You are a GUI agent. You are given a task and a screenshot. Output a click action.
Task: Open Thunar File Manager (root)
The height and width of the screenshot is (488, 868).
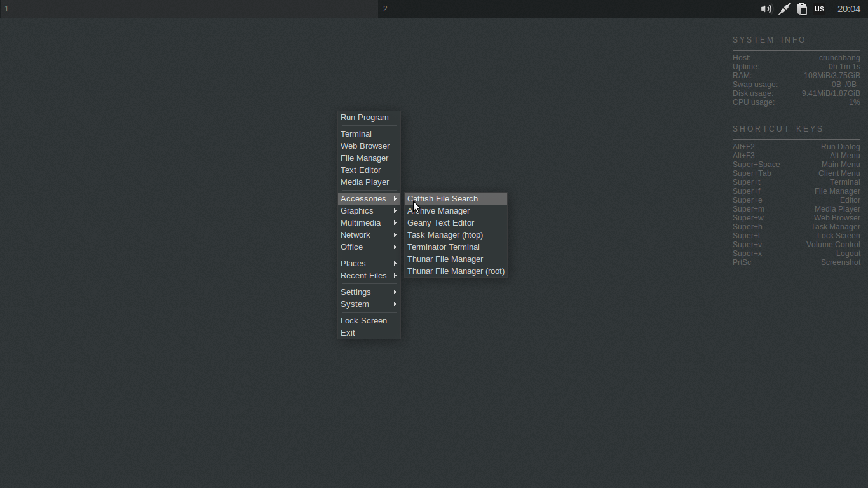(456, 271)
